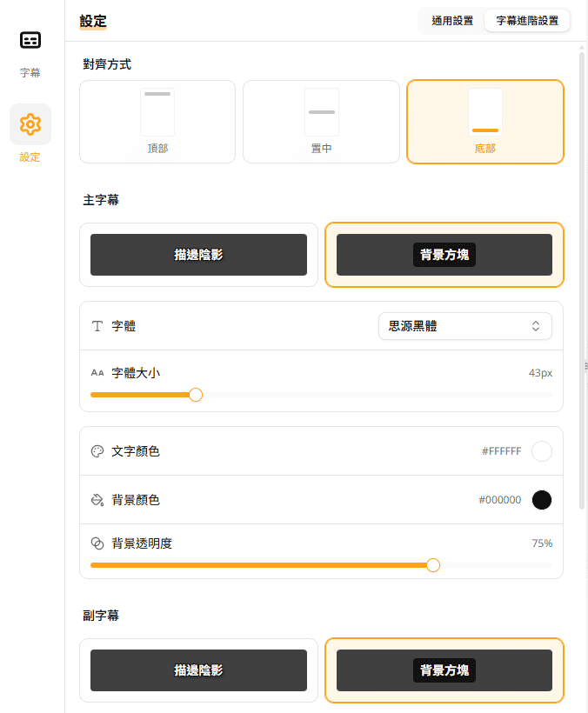The image size is (588, 713).
Task: Click the 設定 gear icon in sidebar
Action: tap(30, 124)
